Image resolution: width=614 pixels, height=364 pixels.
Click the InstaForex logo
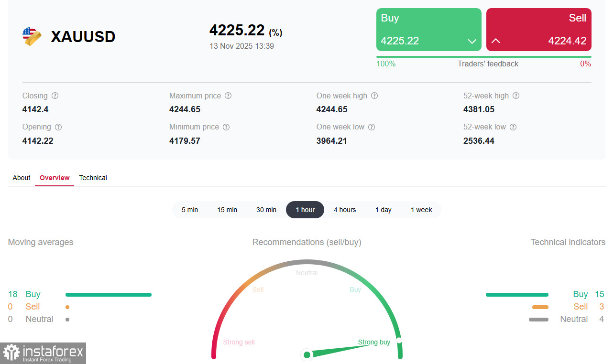click(43, 353)
